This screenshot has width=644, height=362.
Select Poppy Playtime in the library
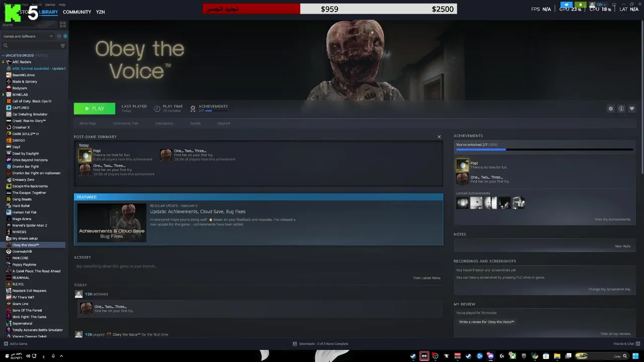(24, 264)
